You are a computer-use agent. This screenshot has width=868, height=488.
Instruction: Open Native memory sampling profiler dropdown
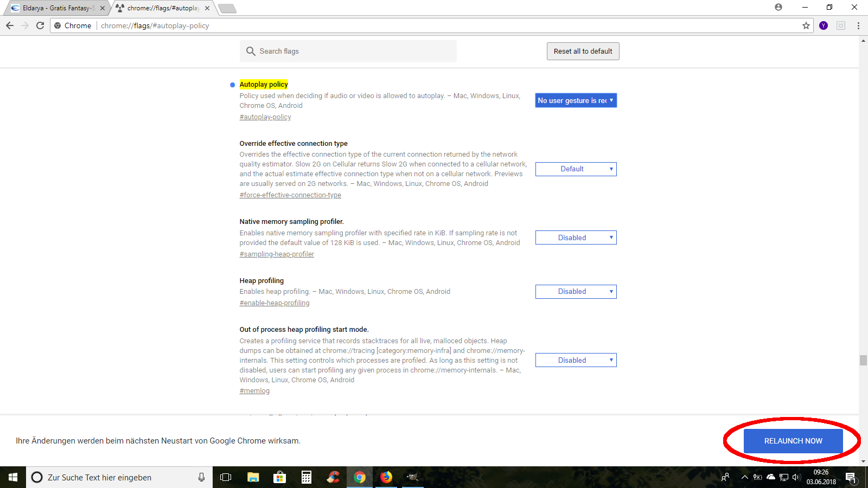[576, 237]
